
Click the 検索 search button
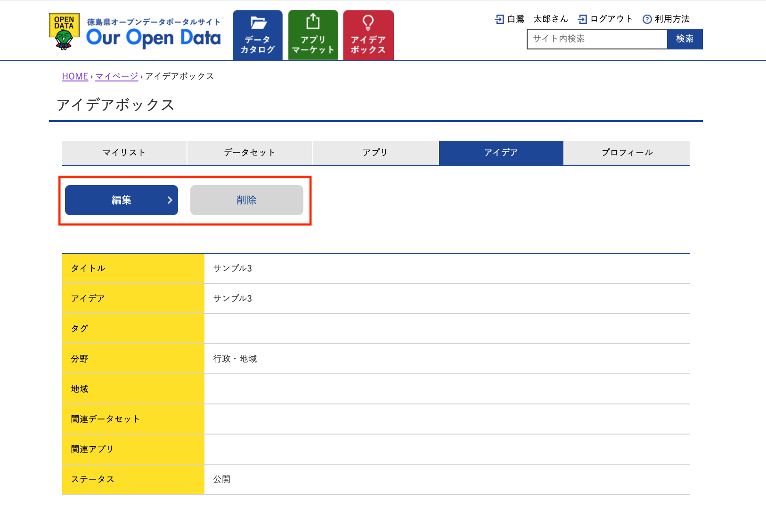point(685,39)
